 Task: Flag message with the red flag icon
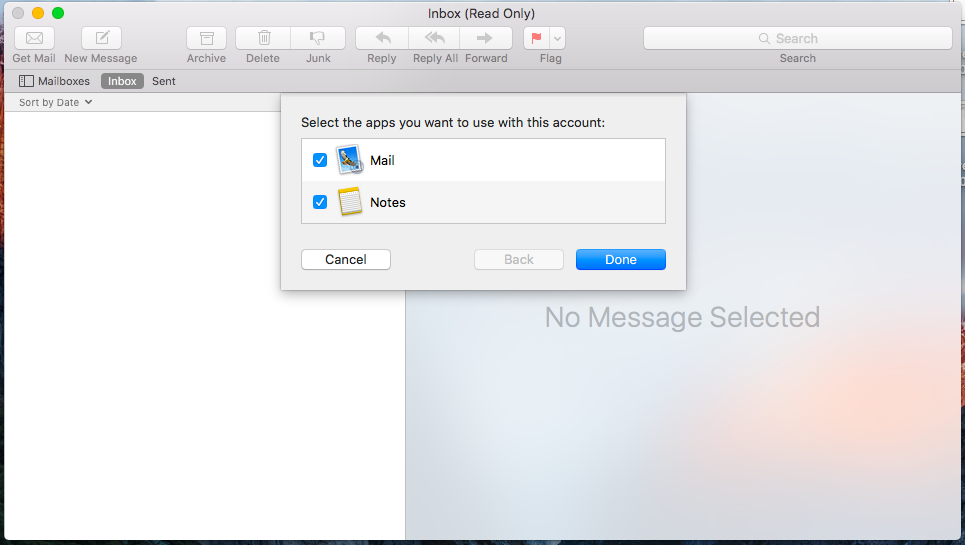coord(536,38)
